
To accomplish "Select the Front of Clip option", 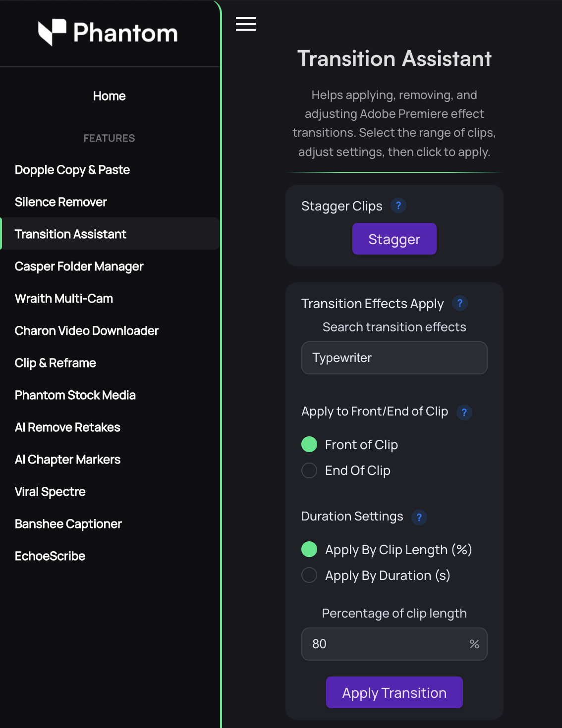I will point(309,444).
